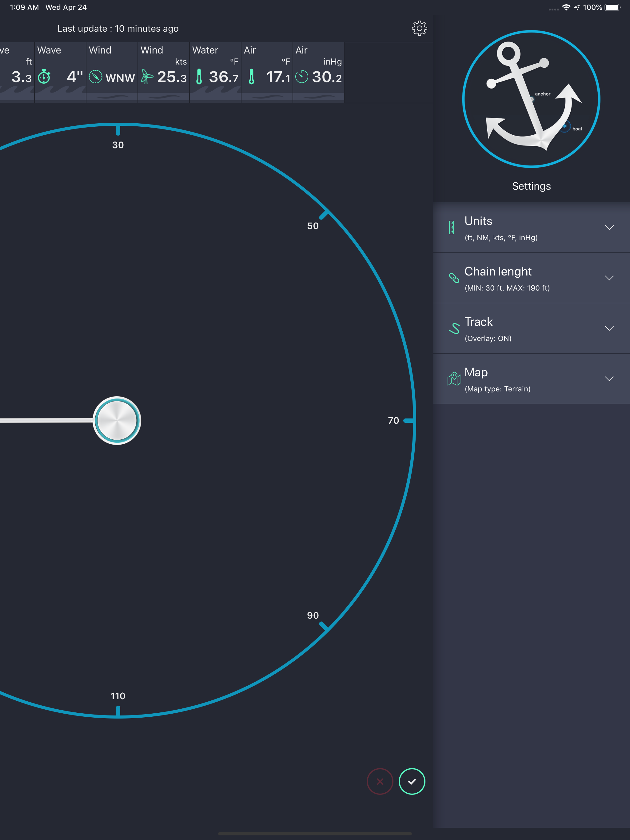The image size is (630, 840).
Task: Expand the Chain lenght chevron
Action: [609, 278]
